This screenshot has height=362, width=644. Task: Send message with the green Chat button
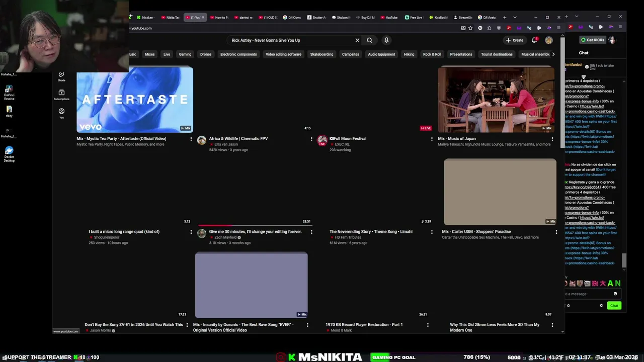point(614,306)
